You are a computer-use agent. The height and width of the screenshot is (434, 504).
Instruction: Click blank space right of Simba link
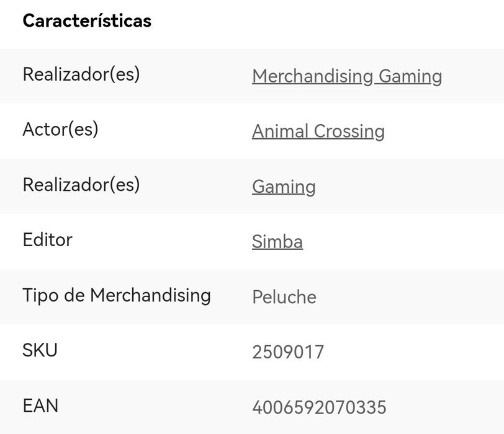pos(403,242)
